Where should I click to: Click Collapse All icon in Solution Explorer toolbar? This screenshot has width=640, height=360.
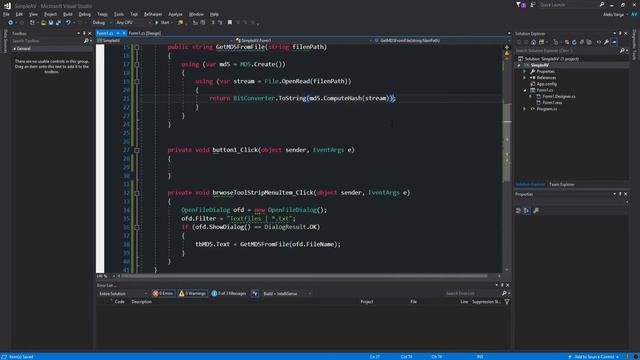click(x=582, y=42)
